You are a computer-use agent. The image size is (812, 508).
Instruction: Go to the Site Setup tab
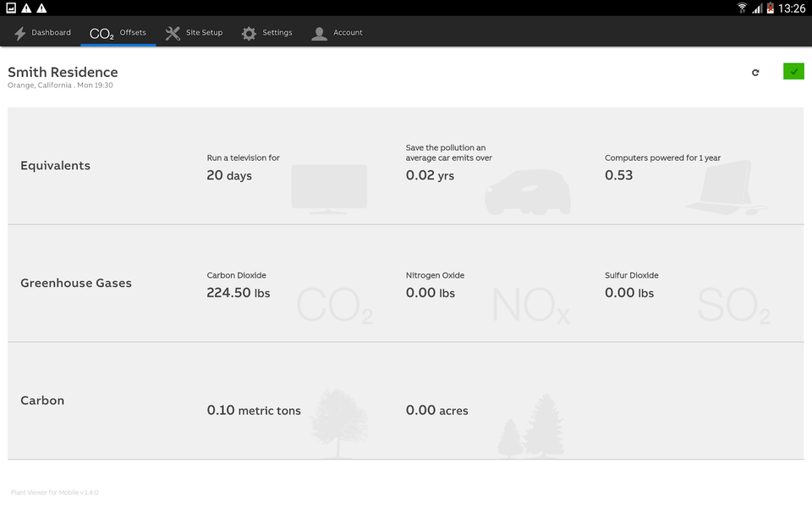[204, 33]
